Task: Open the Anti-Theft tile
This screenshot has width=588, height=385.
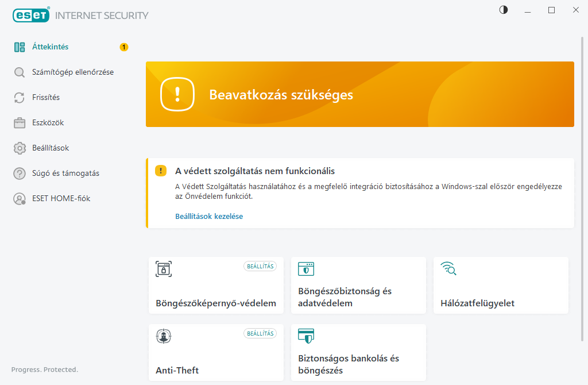Action: [x=216, y=353]
